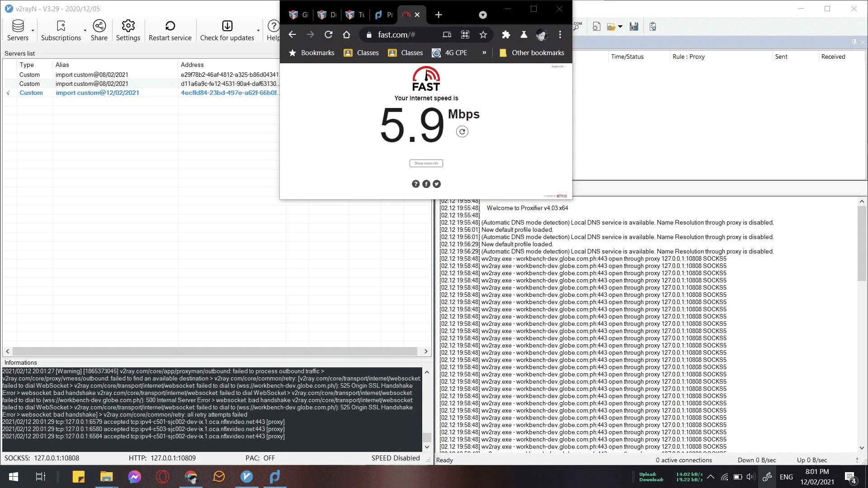This screenshot has width=868, height=488.
Task: Click the up arrow of Informations log scrollbar
Action: click(427, 372)
